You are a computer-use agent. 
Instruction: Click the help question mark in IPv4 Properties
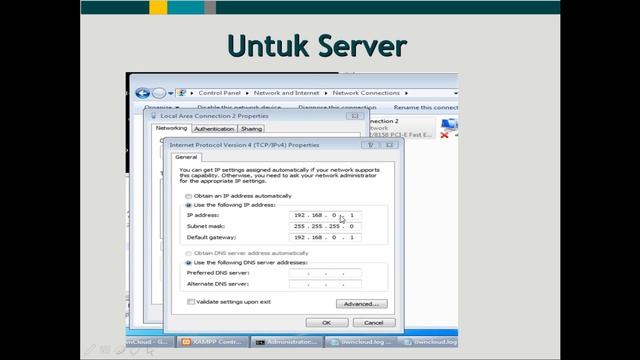[371, 145]
